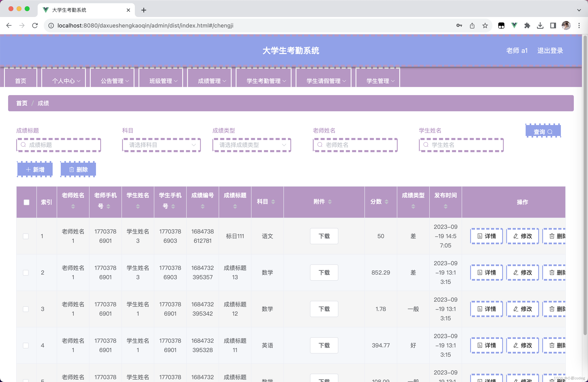Screen dimensions: 588x382
Task: Sort by 分数 column arrows
Action: coord(387,202)
